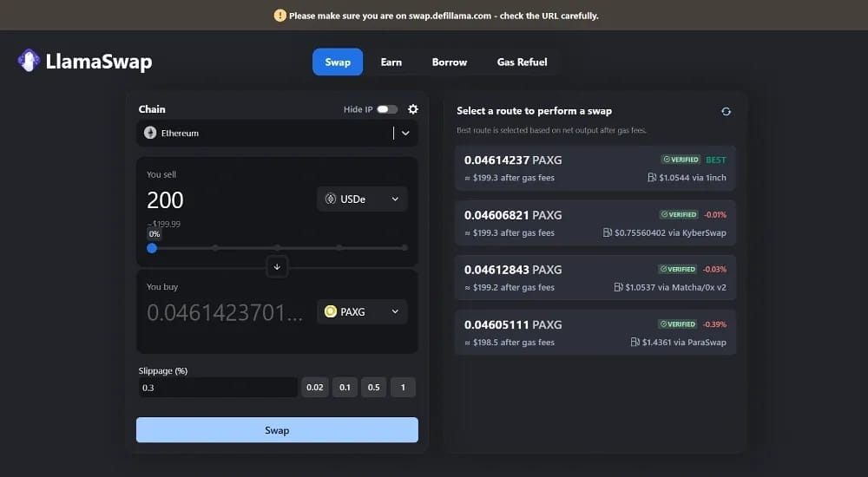Viewport: 868px width, 477px height.
Task: Click the swap.defillama.com warning banner text
Action: click(x=444, y=16)
